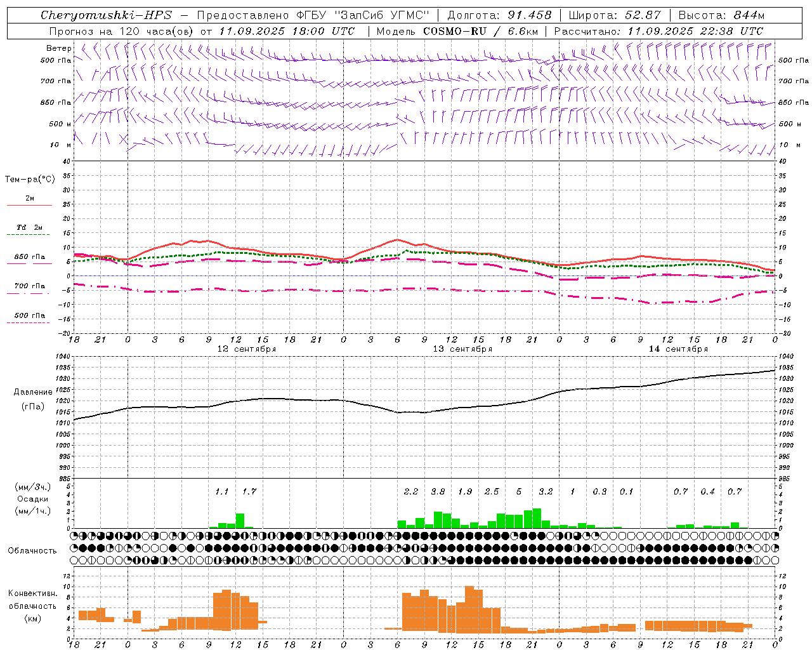This screenshot has height=650, width=812.
Task: Click the 3-hour precipitation value 2.2
Action: pos(411,491)
